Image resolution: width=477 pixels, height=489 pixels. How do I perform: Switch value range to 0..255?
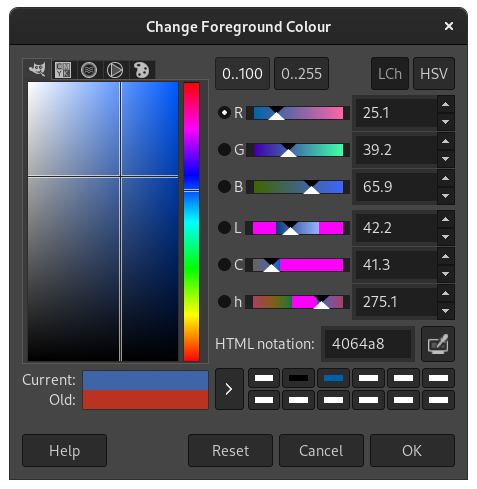[x=301, y=74]
